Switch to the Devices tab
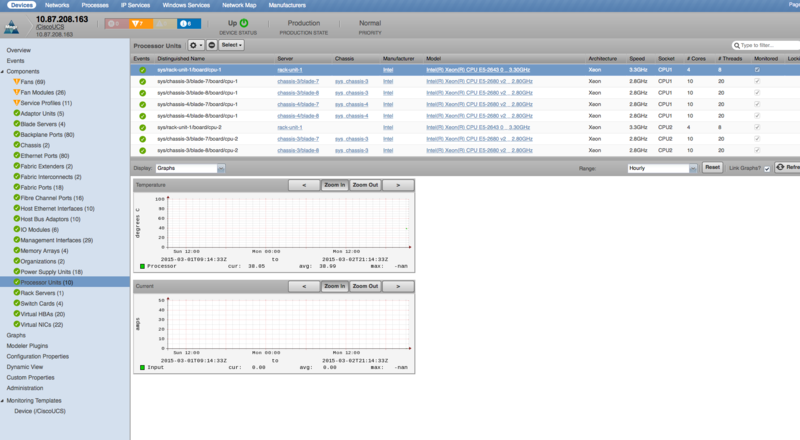800x440 pixels. (21, 5)
